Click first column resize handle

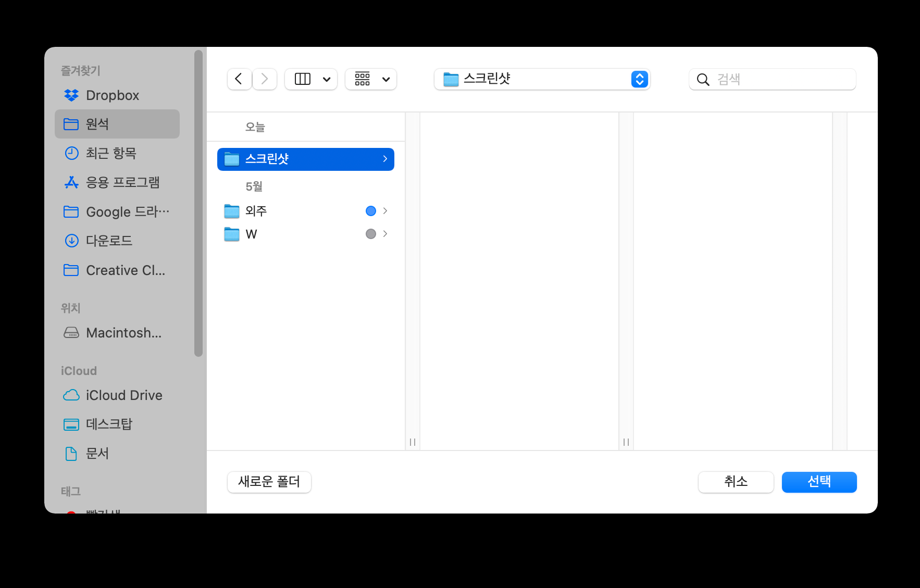pos(413,442)
